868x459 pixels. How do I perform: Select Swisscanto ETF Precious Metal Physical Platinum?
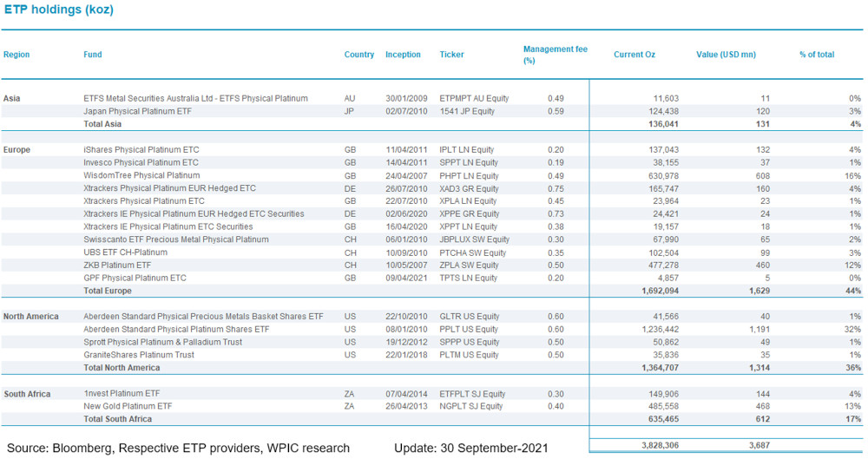[x=176, y=239]
